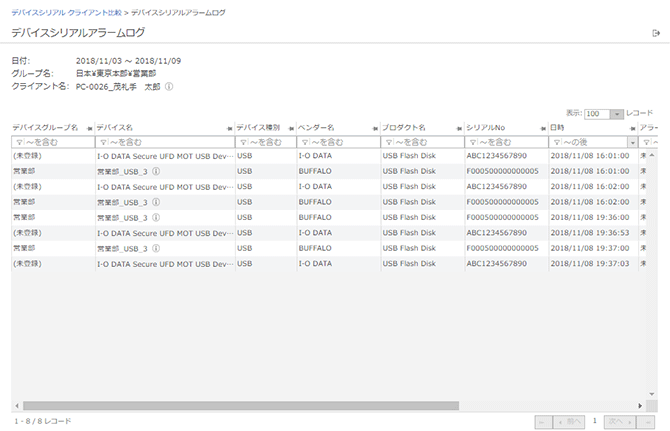This screenshot has height=431, width=670.
Task: Click the column menu icon for シリアルNo
Action: (540, 129)
